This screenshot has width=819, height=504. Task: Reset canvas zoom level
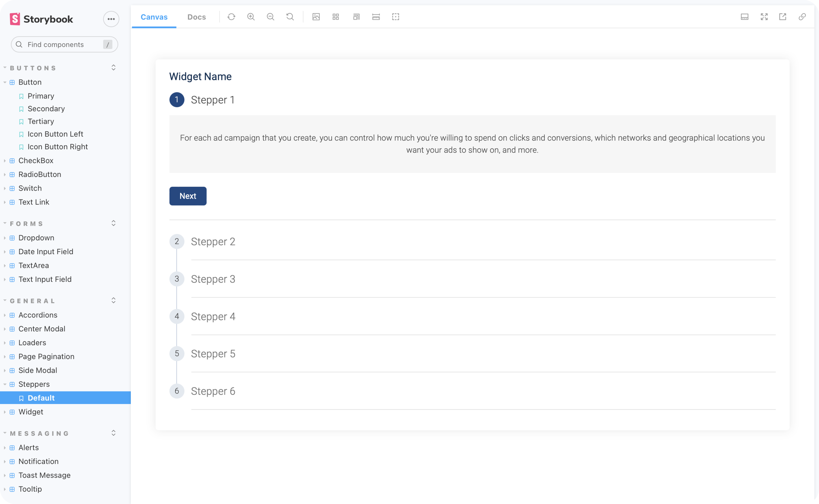[x=290, y=17]
